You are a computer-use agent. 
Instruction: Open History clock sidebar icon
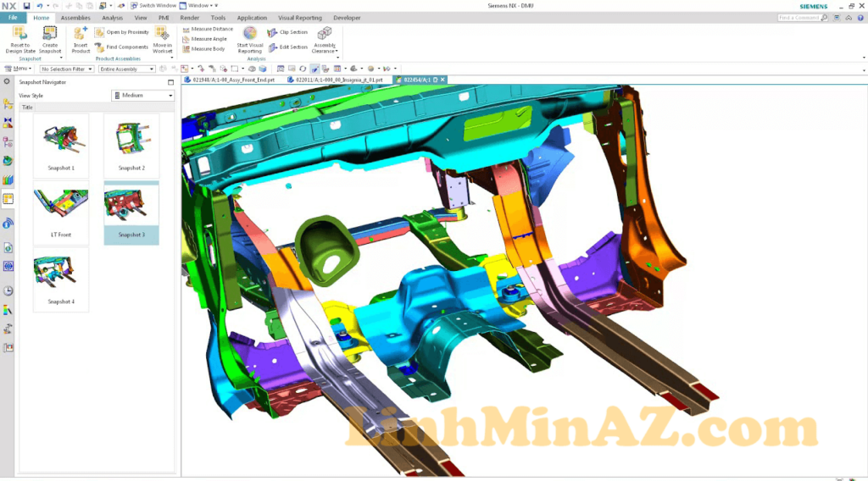coord(8,290)
